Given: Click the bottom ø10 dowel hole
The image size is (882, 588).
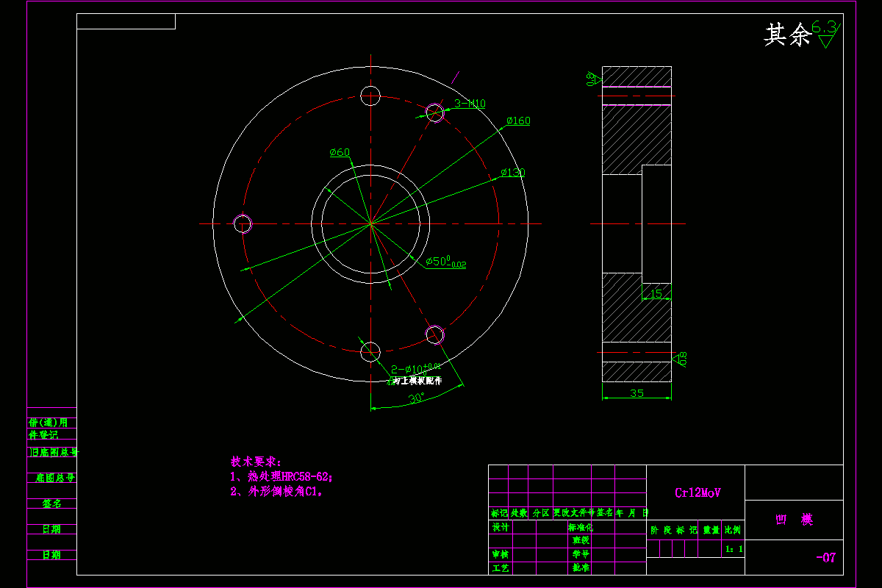Looking at the screenshot, I should click(370, 351).
